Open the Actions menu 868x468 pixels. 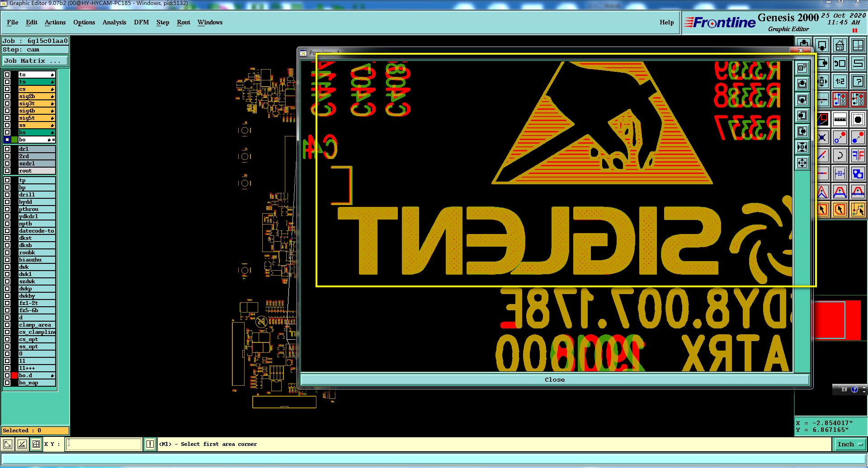pyautogui.click(x=55, y=22)
